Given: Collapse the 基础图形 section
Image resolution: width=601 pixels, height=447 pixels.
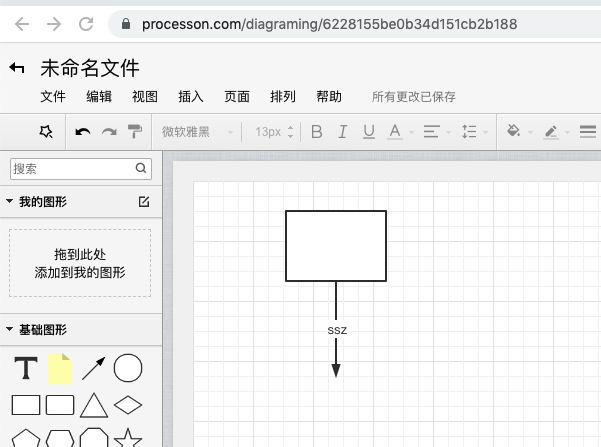Looking at the screenshot, I should tap(10, 329).
